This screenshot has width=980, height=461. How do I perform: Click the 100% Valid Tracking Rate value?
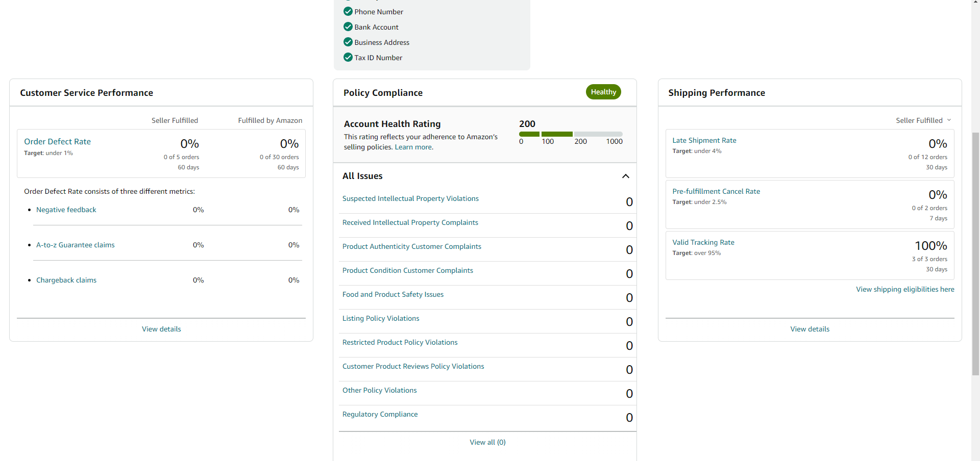930,246
